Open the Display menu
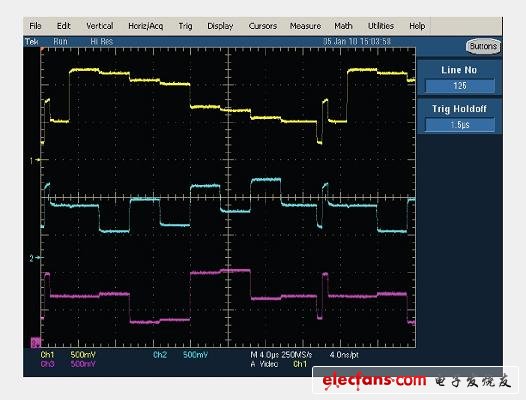The height and width of the screenshot is (400, 526). pyautogui.click(x=220, y=26)
